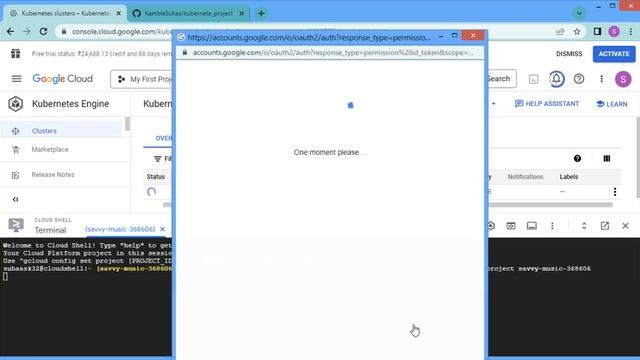This screenshot has height=360, width=640.
Task: Click the popup site lock icon
Action: coord(185,53)
